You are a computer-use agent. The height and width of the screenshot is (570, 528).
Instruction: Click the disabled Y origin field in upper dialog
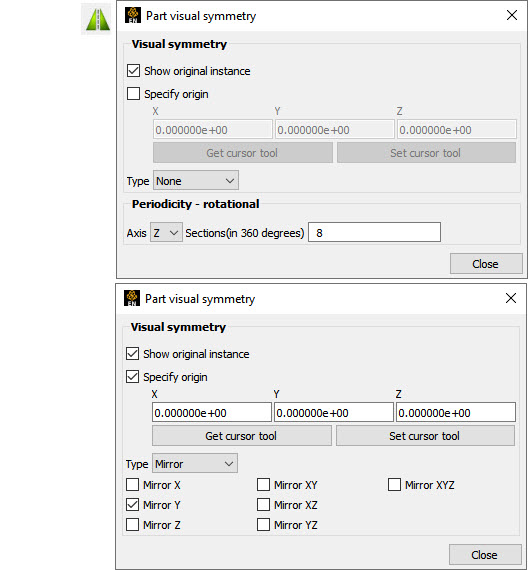tap(335, 129)
